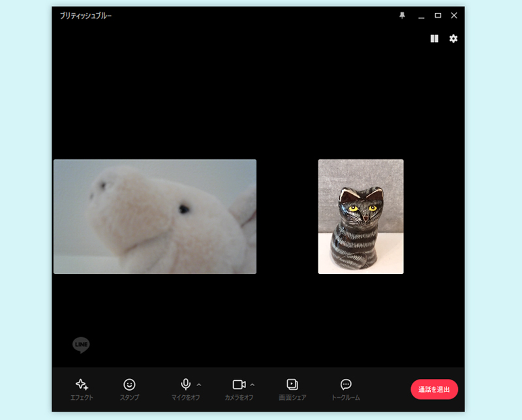Expand the camera device selection chevron
The height and width of the screenshot is (420, 522).
click(x=251, y=384)
